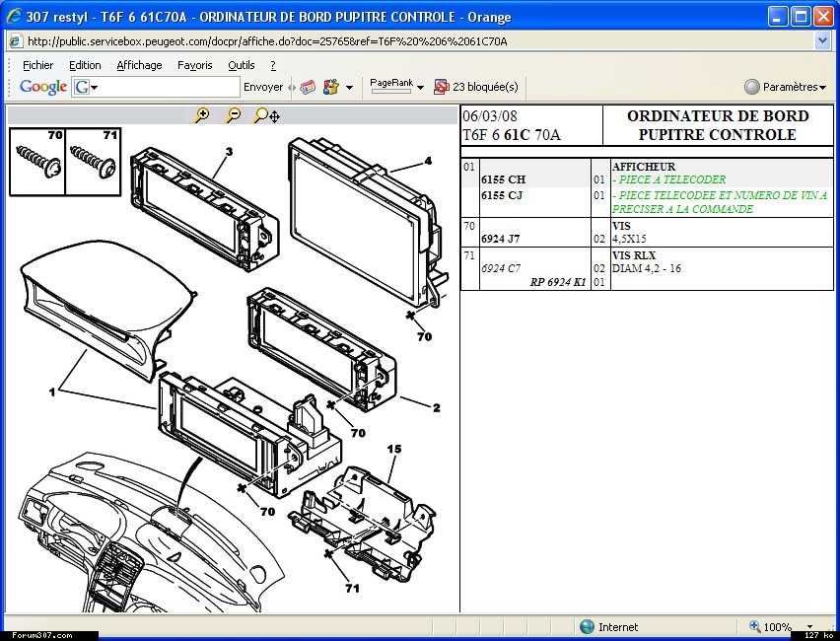
Task: Click the Google toolbar bookmarks icon
Action: pos(331,87)
